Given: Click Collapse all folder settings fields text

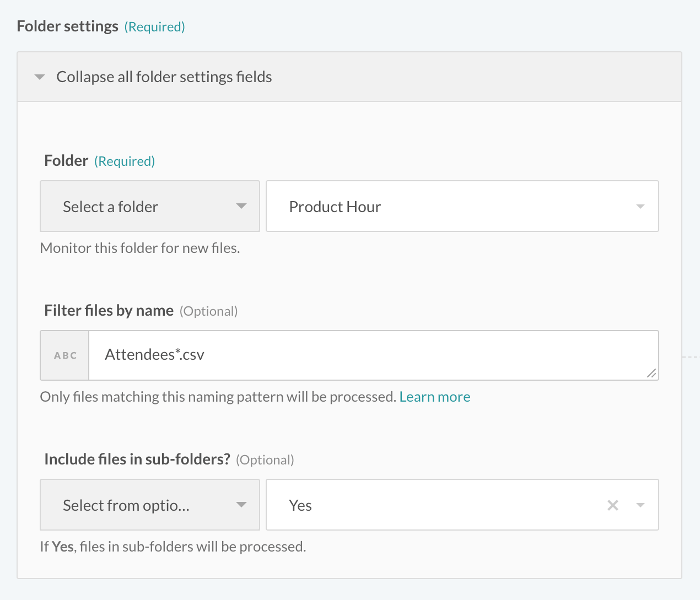Looking at the screenshot, I should [164, 77].
